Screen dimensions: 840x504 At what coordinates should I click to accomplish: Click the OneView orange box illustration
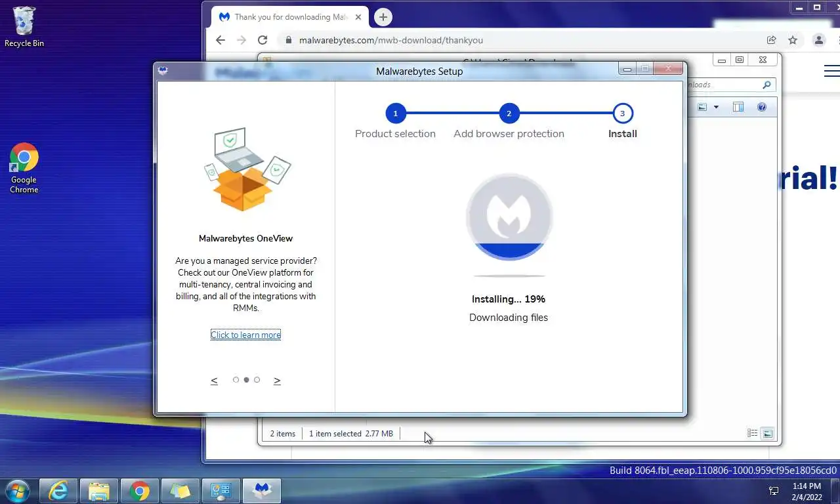(x=247, y=169)
